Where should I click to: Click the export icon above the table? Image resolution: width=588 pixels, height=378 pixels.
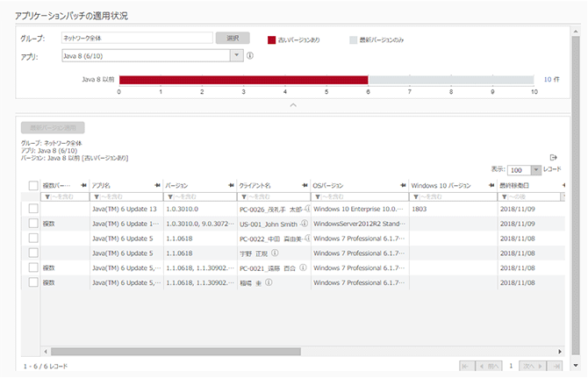tap(554, 156)
